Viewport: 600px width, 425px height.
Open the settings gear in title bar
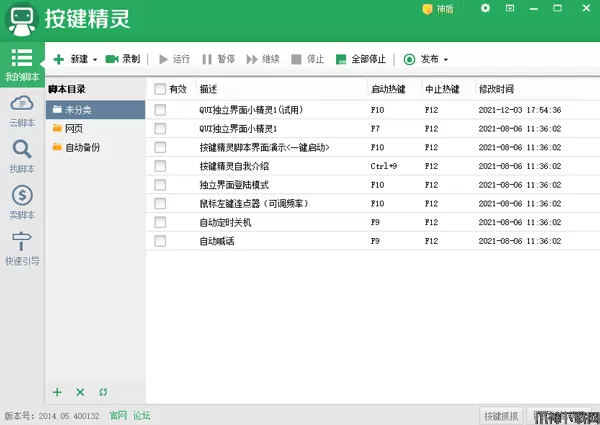point(485,9)
